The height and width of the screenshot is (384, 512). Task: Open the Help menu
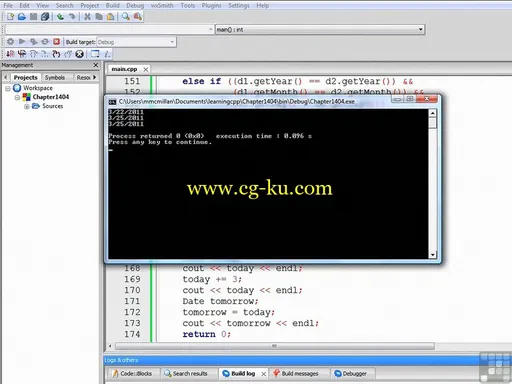click(263, 6)
